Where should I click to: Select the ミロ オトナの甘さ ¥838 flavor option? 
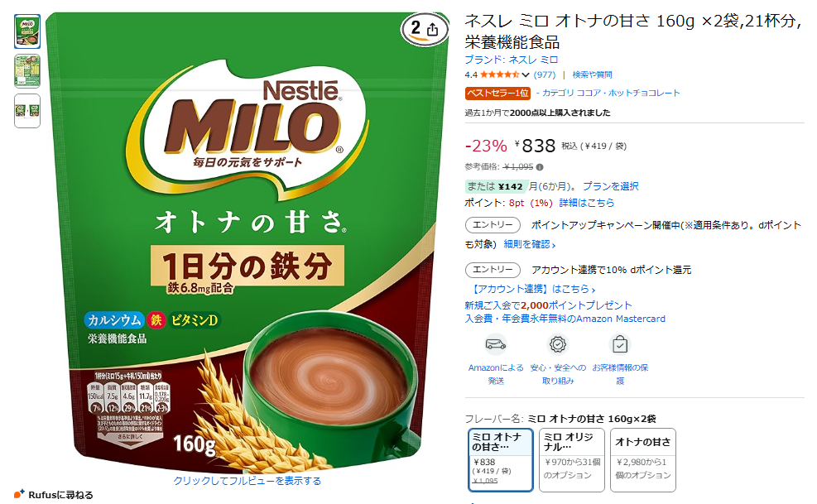click(500, 459)
